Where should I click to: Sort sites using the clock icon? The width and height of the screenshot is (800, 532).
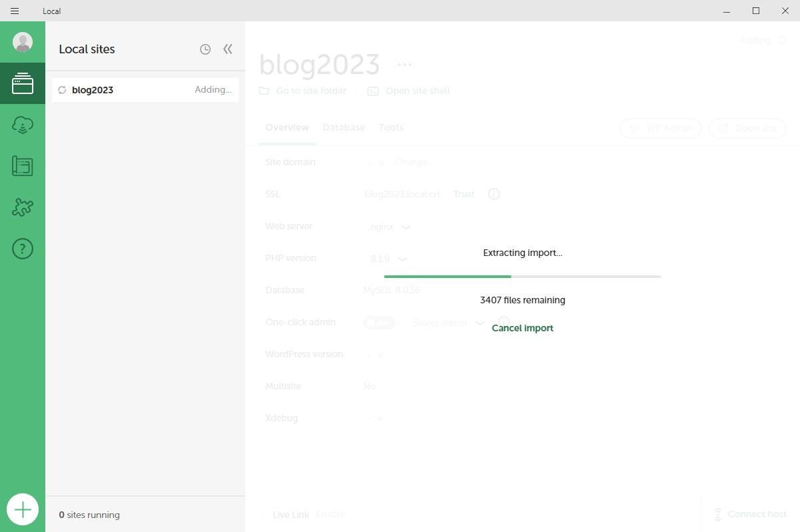(x=205, y=49)
